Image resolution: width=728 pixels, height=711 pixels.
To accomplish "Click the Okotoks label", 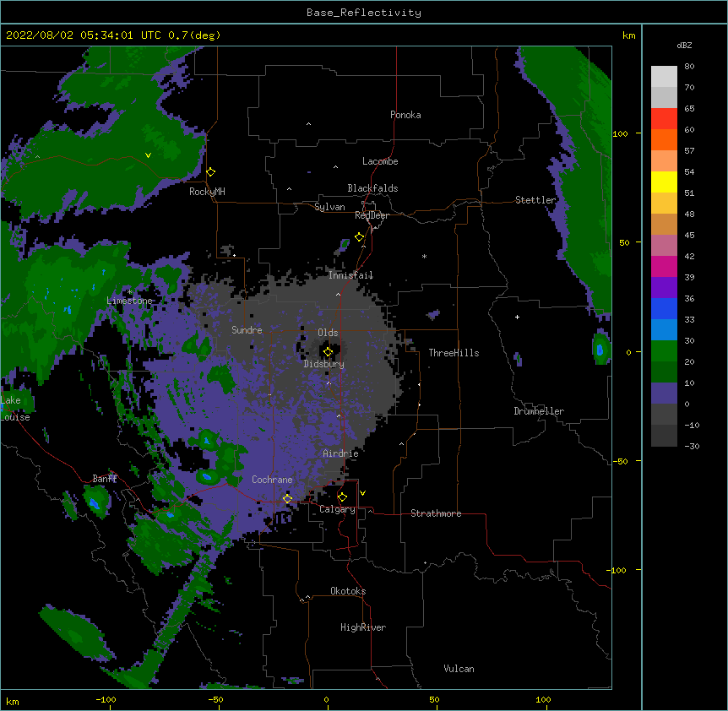I will coord(348,591).
